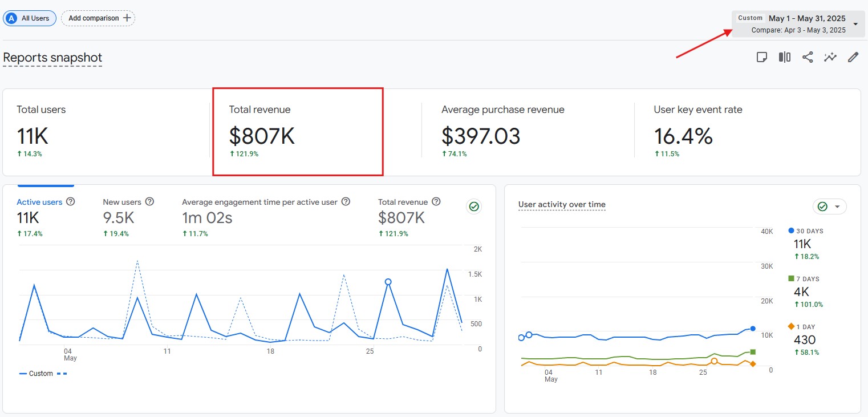
Task: Click the 16.4% key event rate value
Action: 683,136
